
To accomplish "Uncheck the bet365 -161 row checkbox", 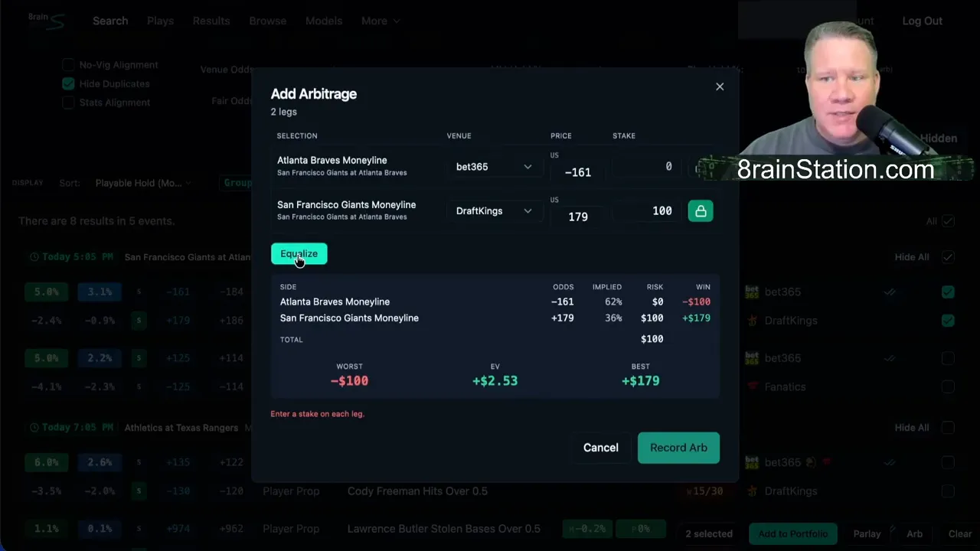I will [948, 292].
